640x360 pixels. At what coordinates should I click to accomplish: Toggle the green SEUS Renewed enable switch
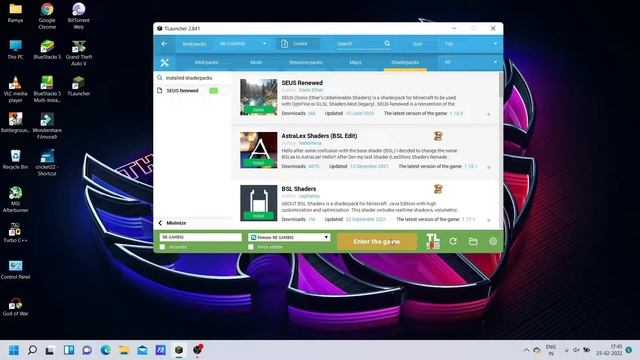[x=213, y=90]
